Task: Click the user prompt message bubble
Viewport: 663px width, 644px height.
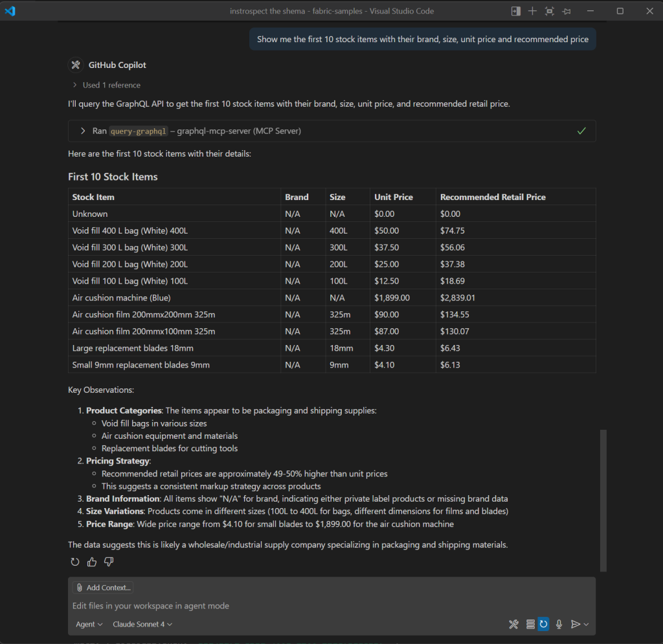Action: pos(422,39)
